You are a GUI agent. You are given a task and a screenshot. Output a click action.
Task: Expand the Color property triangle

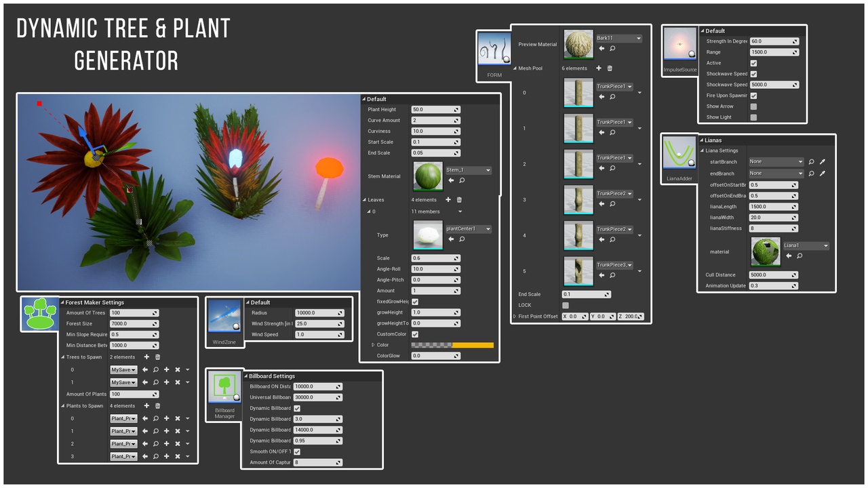pos(373,345)
